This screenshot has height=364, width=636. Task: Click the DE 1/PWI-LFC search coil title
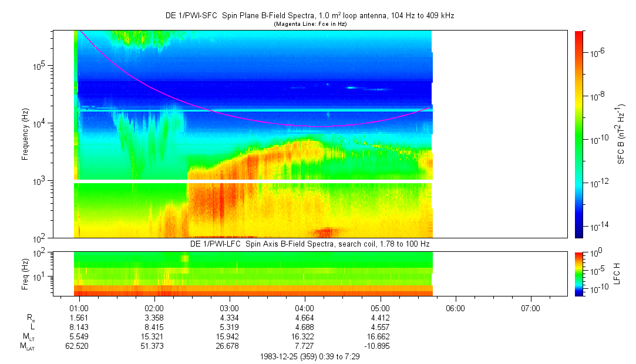(x=309, y=243)
